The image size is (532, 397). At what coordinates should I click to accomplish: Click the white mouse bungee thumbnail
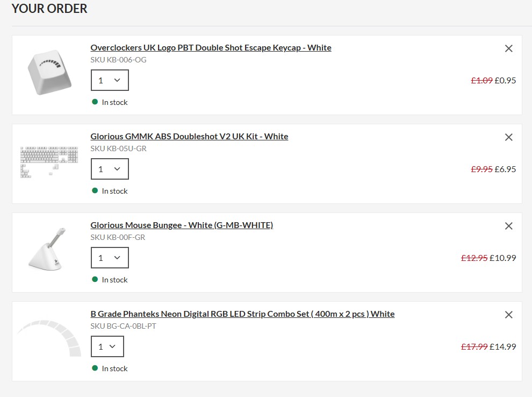[x=47, y=249]
